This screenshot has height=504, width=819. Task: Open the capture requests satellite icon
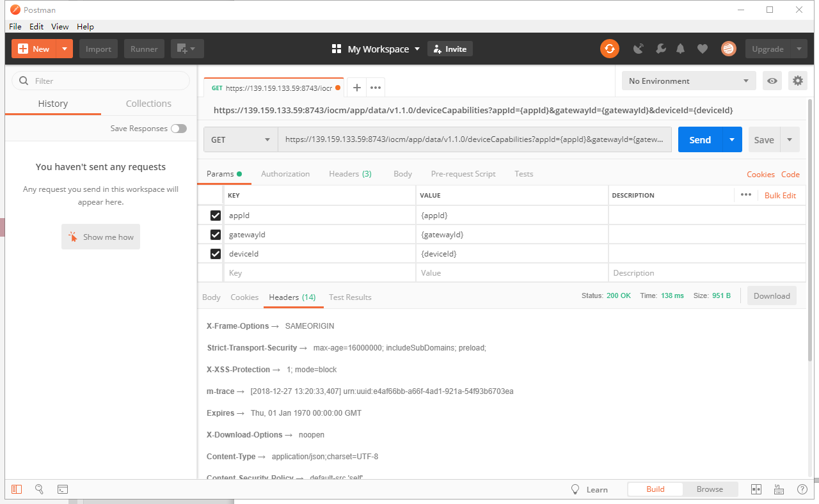tap(639, 49)
